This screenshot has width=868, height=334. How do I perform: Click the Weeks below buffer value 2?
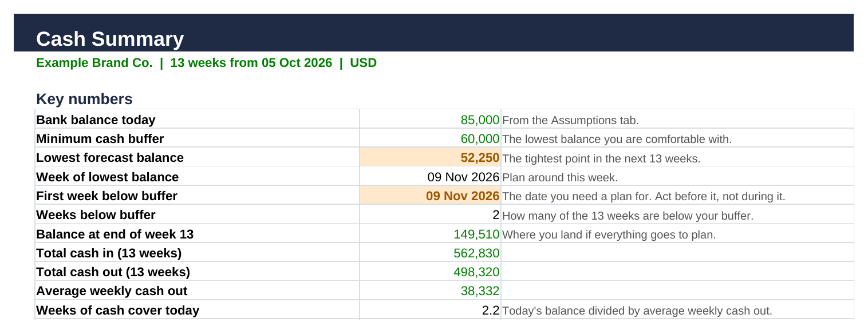click(x=496, y=215)
